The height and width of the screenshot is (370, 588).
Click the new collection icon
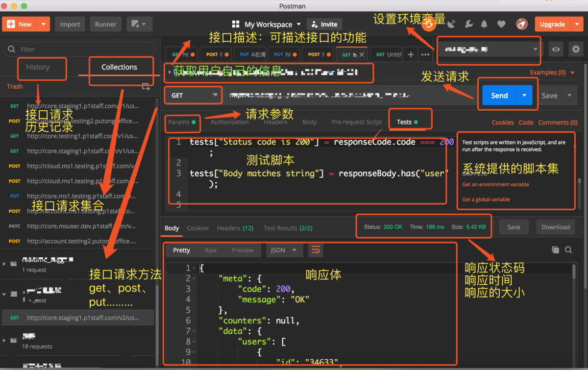pos(146,87)
